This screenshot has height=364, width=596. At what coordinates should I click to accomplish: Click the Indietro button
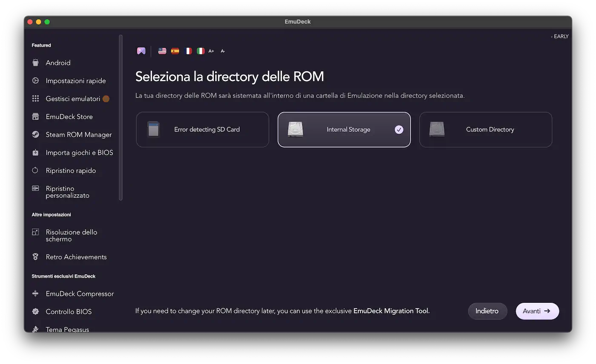point(487,311)
